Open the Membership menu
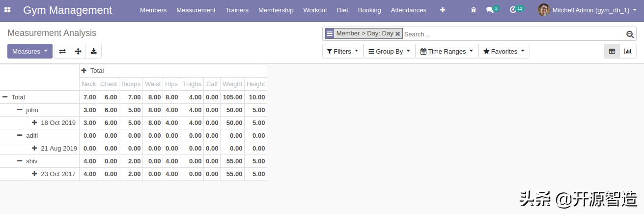Image resolution: width=644 pixels, height=214 pixels. point(276,10)
